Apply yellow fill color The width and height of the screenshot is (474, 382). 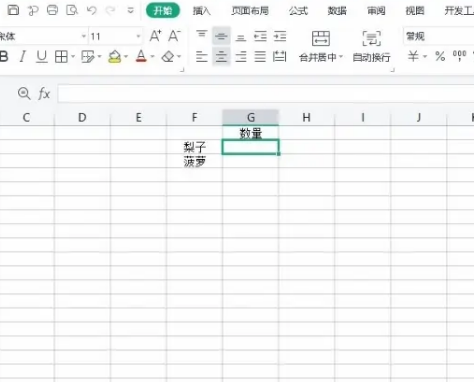point(115,57)
